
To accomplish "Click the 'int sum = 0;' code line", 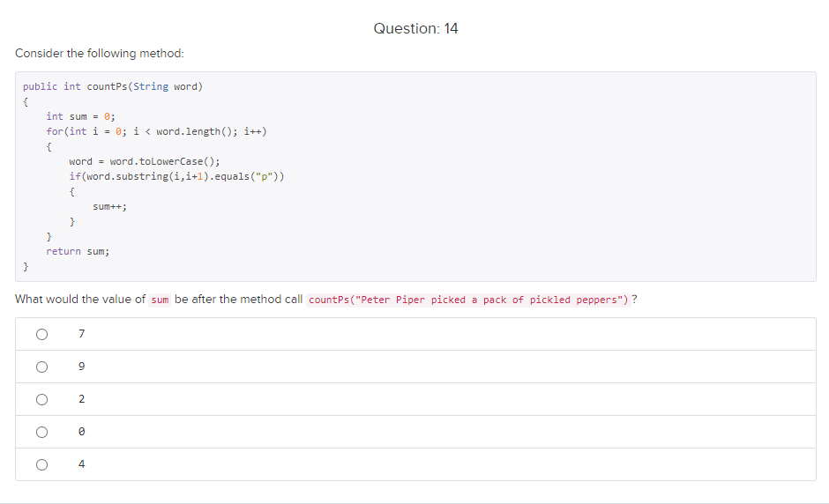I will tap(80, 116).
